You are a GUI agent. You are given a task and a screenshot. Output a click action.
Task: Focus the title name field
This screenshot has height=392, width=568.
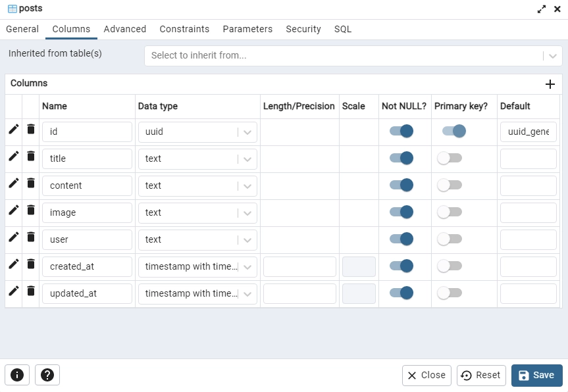[x=87, y=159]
